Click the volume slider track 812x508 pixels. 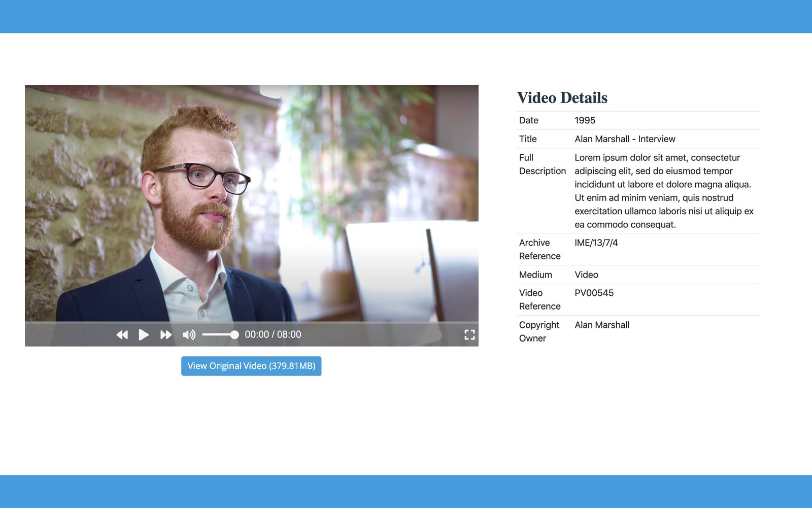point(218,335)
